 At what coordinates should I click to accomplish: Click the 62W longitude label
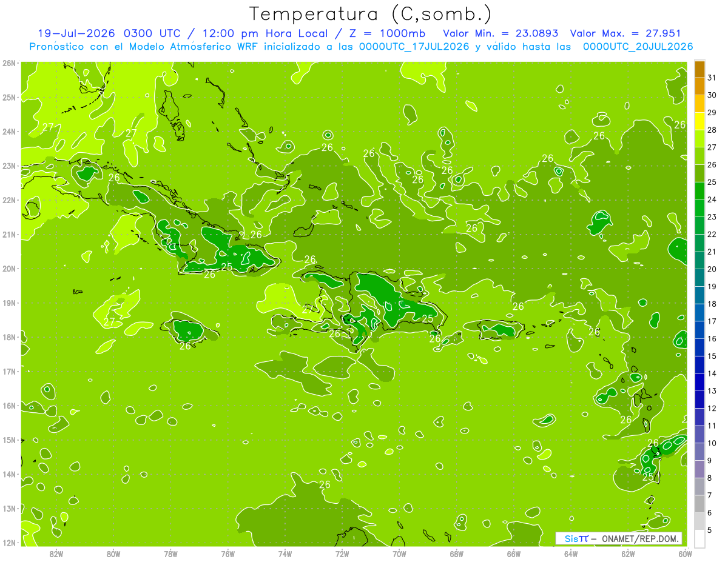(628, 554)
